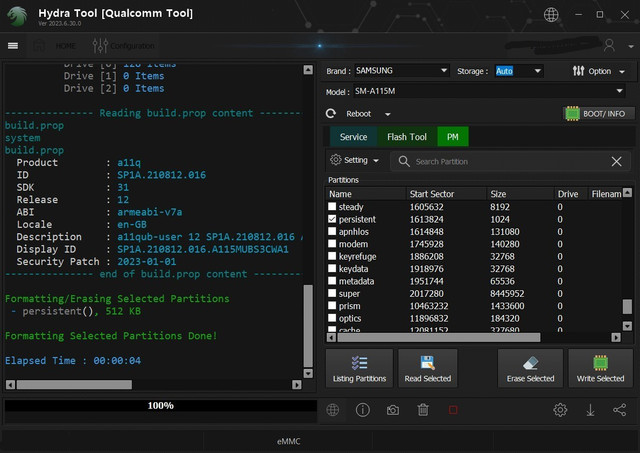Image resolution: width=640 pixels, height=453 pixels.
Task: Check the keyrefuge partition checkbox
Action: coord(332,256)
